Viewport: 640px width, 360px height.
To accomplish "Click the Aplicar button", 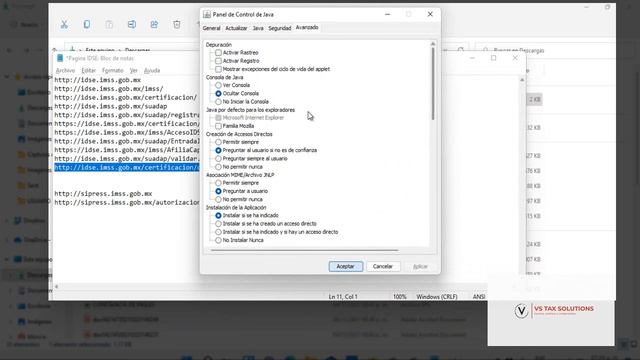I will pyautogui.click(x=420, y=266).
